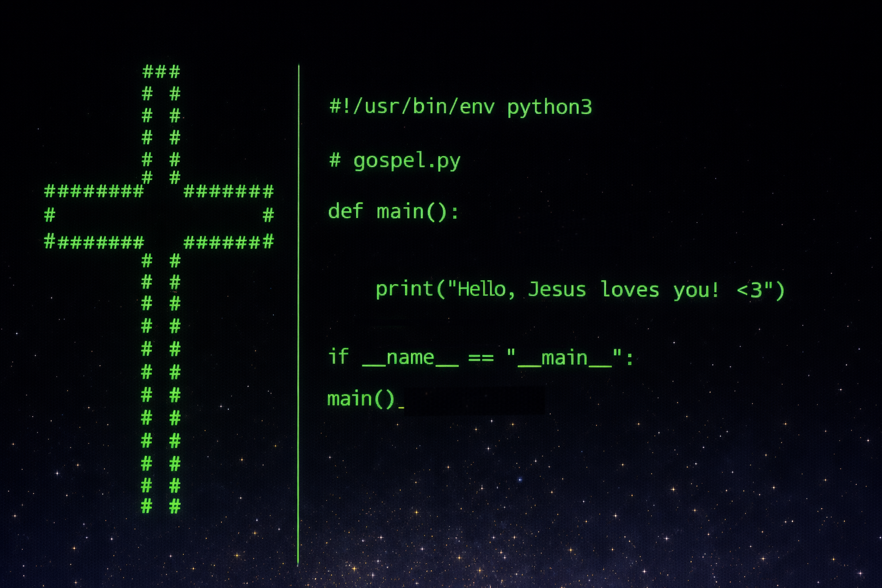The height and width of the screenshot is (588, 882).
Task: Click the <3 heart emoticon
Action: (x=750, y=290)
